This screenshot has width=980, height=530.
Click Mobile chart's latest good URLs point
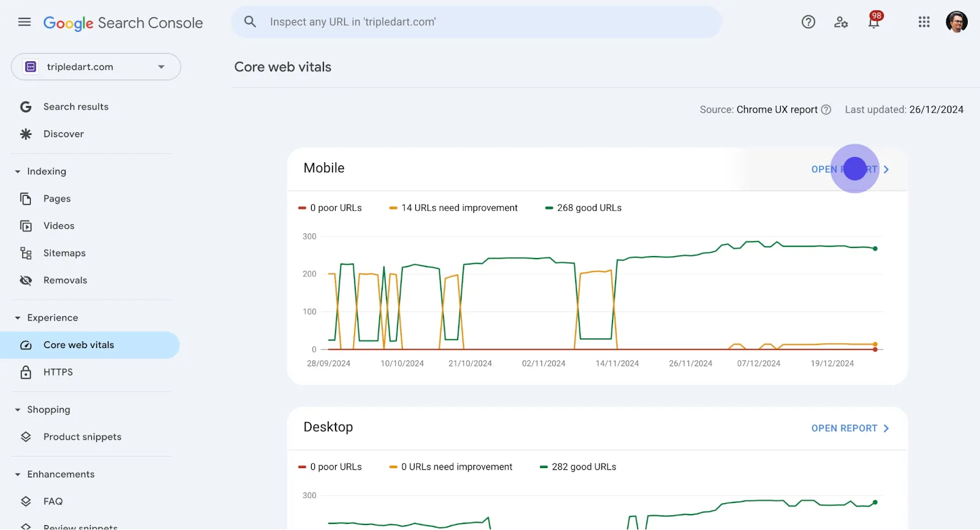click(875, 249)
